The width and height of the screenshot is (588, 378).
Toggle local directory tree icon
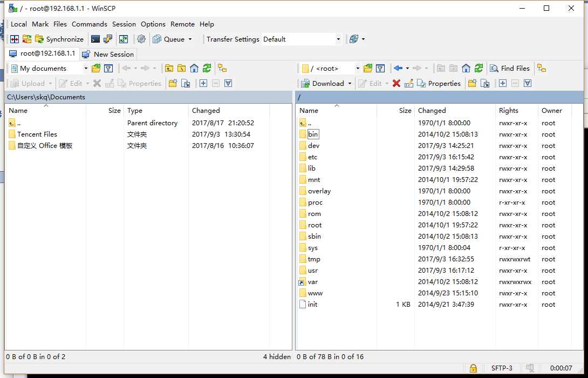point(222,69)
